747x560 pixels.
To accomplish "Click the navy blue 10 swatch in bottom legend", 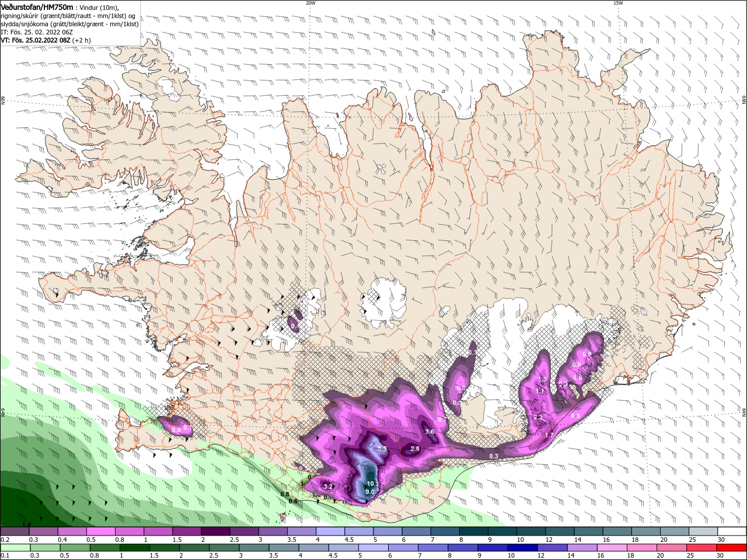I will point(522,548).
